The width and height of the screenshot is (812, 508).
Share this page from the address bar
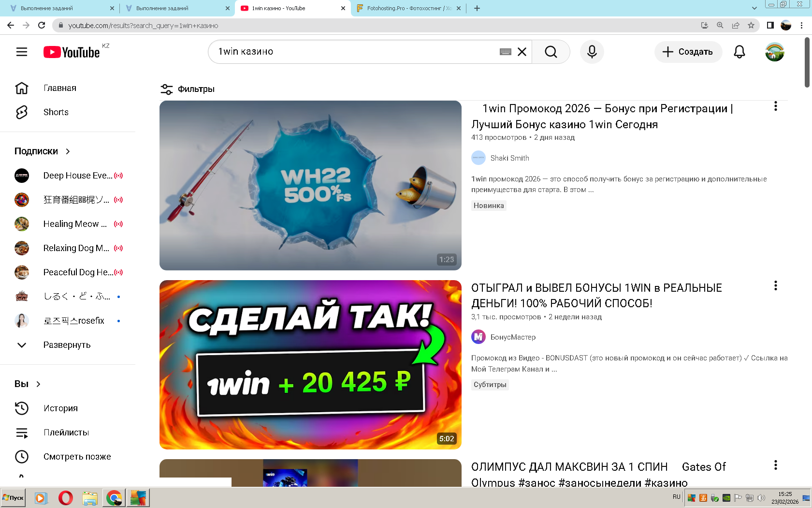coord(736,26)
